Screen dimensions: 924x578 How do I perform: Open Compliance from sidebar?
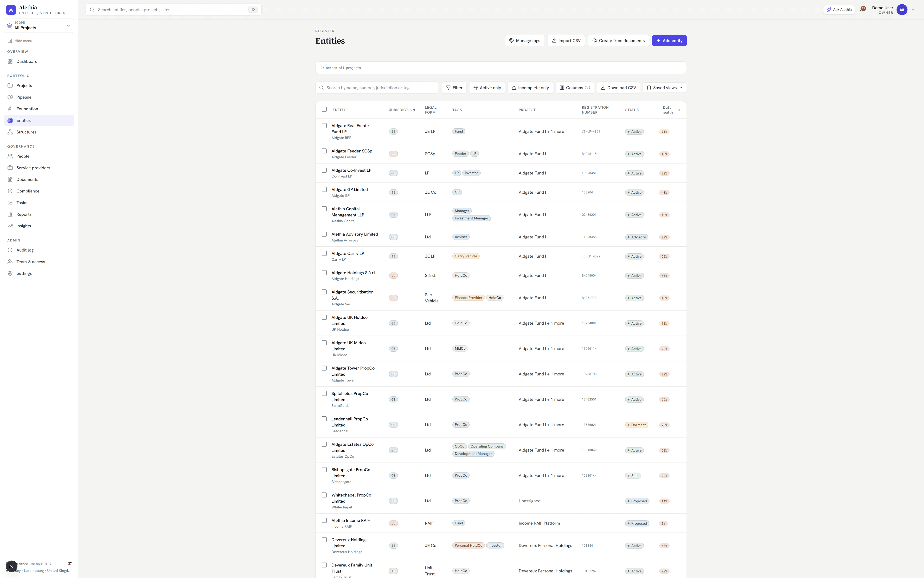coord(39,191)
